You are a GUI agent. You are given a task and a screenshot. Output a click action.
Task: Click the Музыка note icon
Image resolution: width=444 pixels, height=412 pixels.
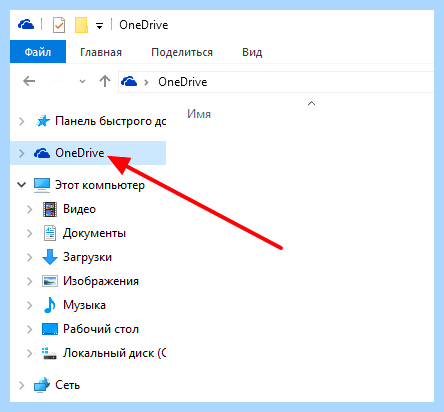point(50,305)
